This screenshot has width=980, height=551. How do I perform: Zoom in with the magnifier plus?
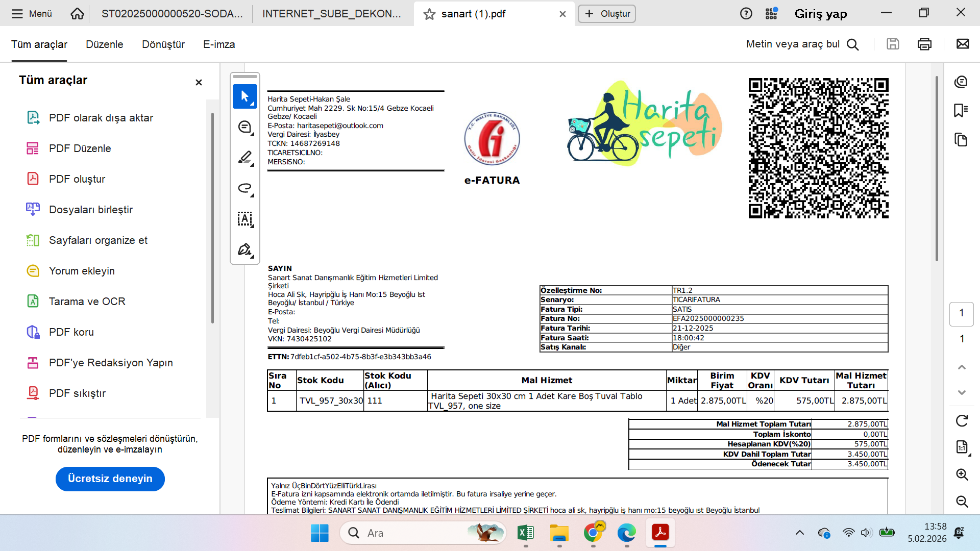coord(962,474)
